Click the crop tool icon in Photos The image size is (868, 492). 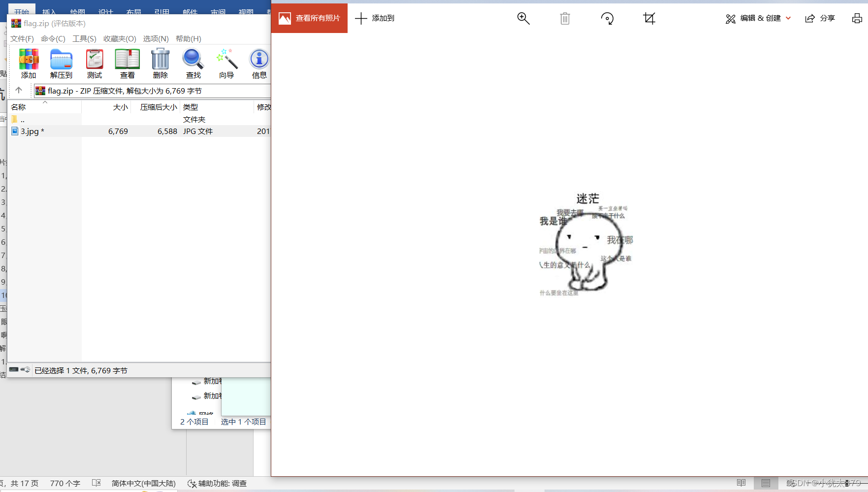(x=649, y=18)
